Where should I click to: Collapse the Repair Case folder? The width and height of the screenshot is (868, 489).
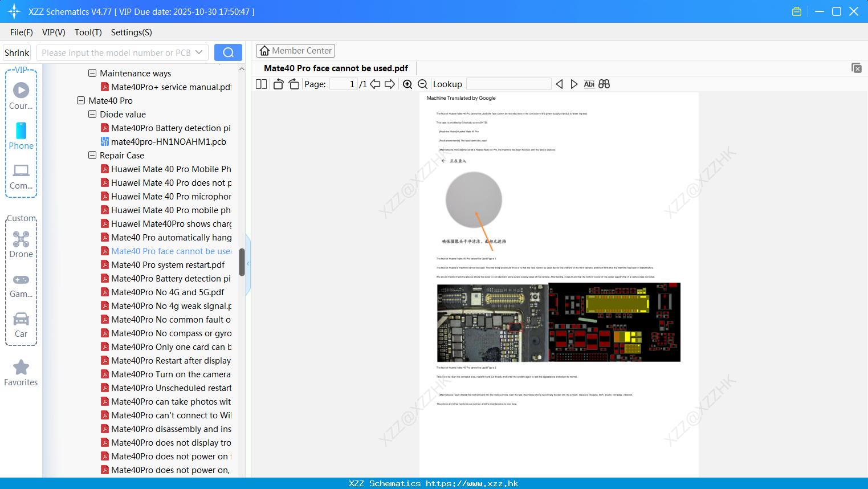[92, 155]
